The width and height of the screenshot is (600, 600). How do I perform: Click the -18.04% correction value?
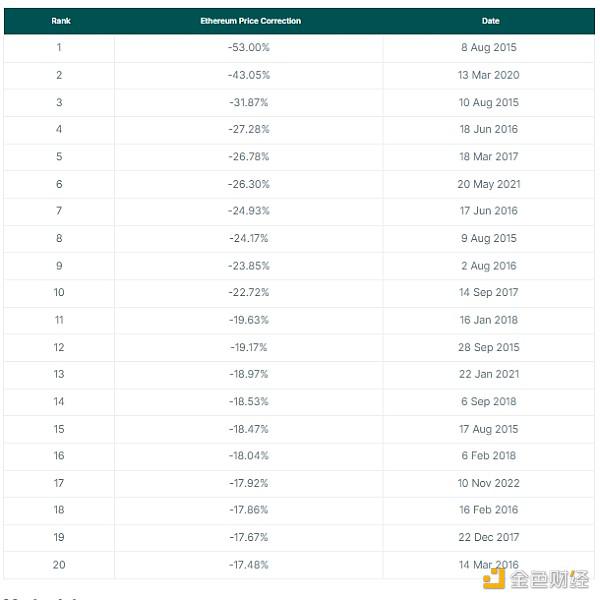248,455
